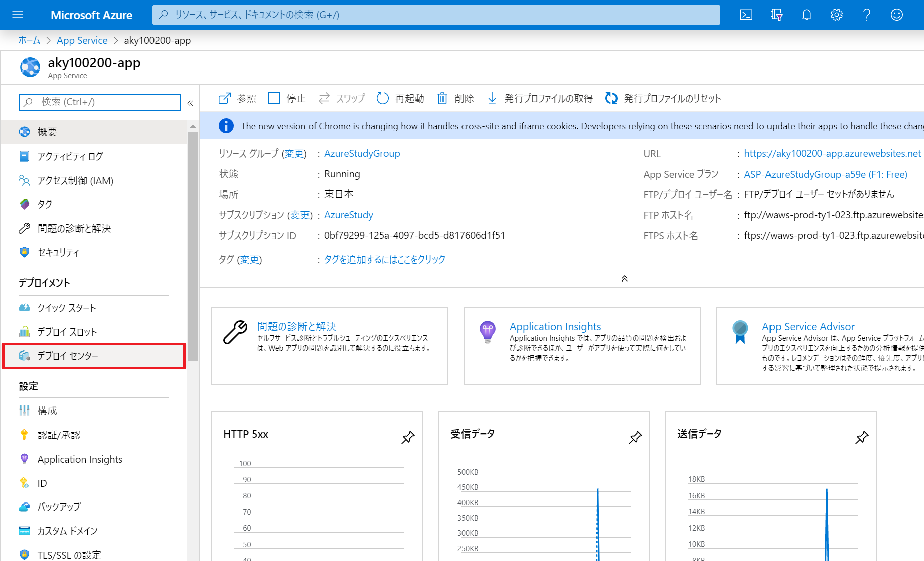924x561 pixels.
Task: Click the Microsoft Azure logo text
Action: tap(92, 15)
